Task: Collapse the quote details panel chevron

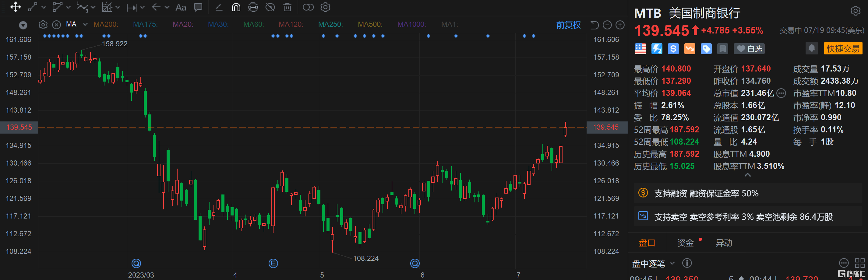Action: 747,175
